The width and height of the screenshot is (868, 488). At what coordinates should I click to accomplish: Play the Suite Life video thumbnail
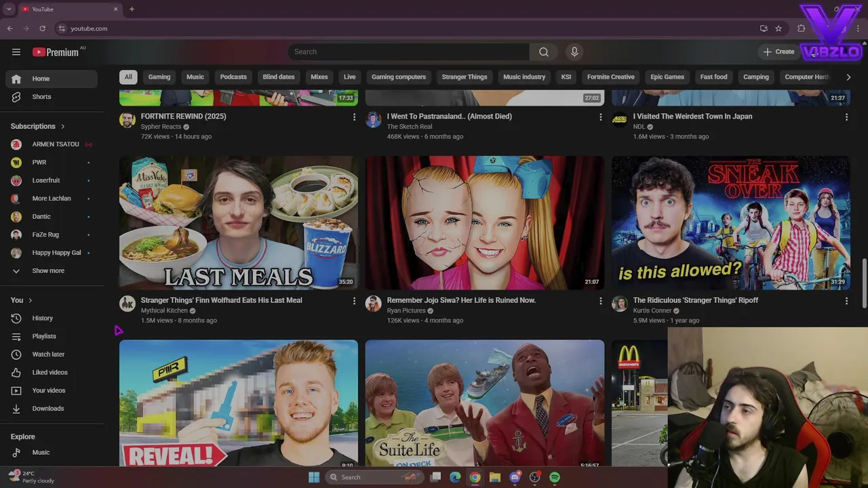tap(485, 403)
